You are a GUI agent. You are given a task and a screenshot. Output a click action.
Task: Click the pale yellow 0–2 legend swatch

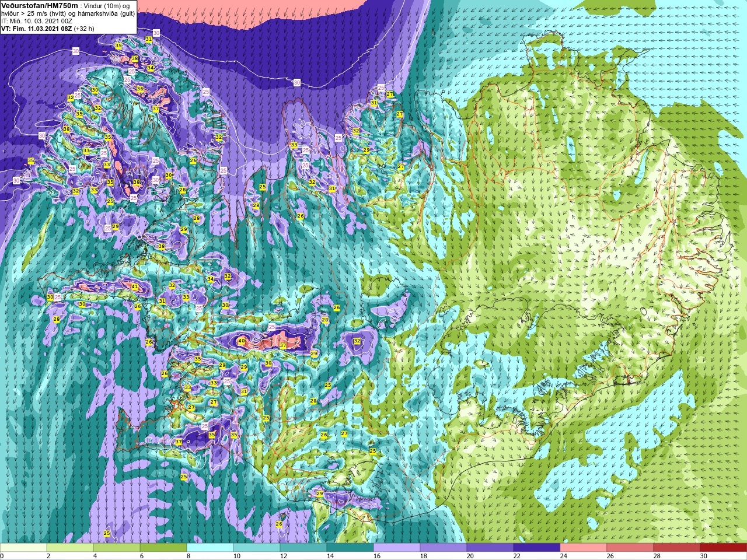click(x=23, y=548)
